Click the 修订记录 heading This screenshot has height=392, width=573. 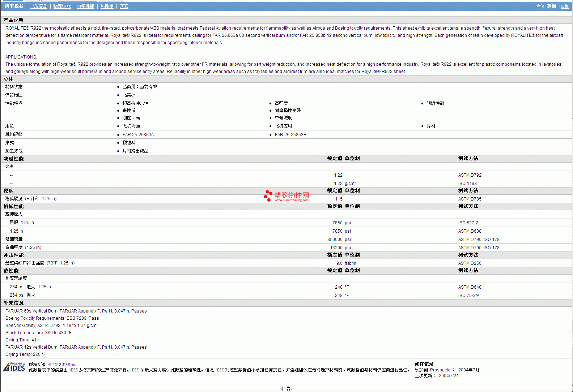424,364
